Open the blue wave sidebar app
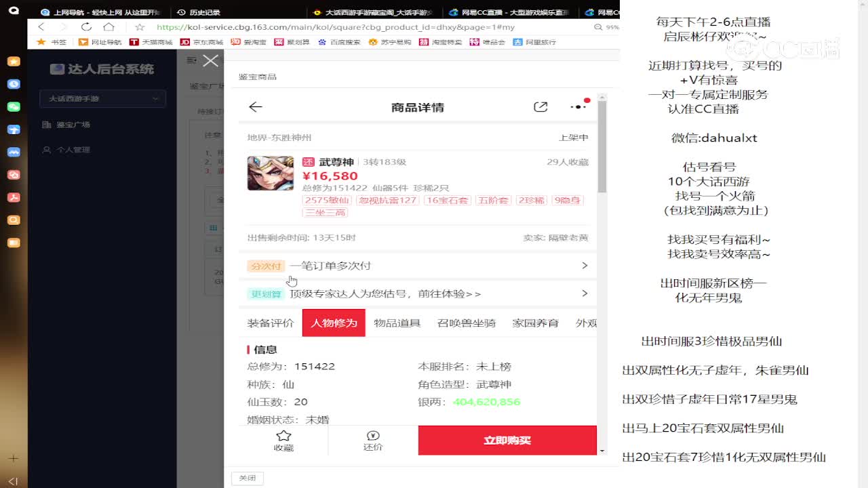 click(x=14, y=152)
